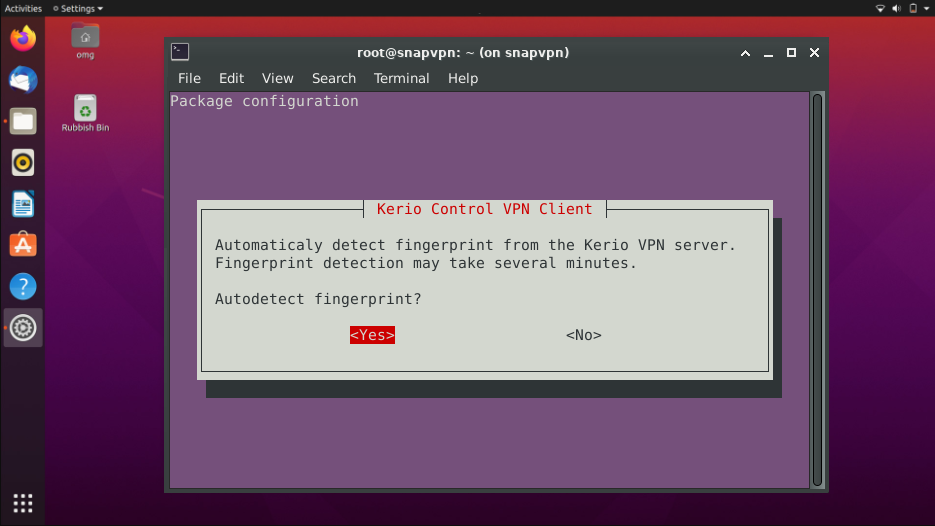Maximize the terminal window
Viewport: 935px width, 526px height.
coord(791,52)
